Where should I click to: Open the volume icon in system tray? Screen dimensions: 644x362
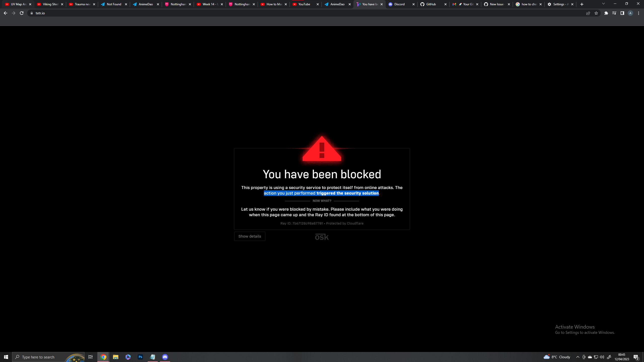602,357
